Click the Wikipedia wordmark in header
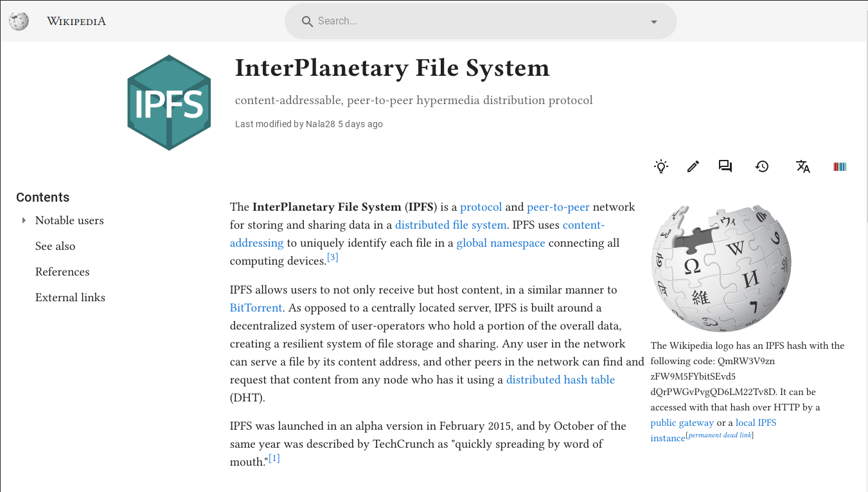 76,21
